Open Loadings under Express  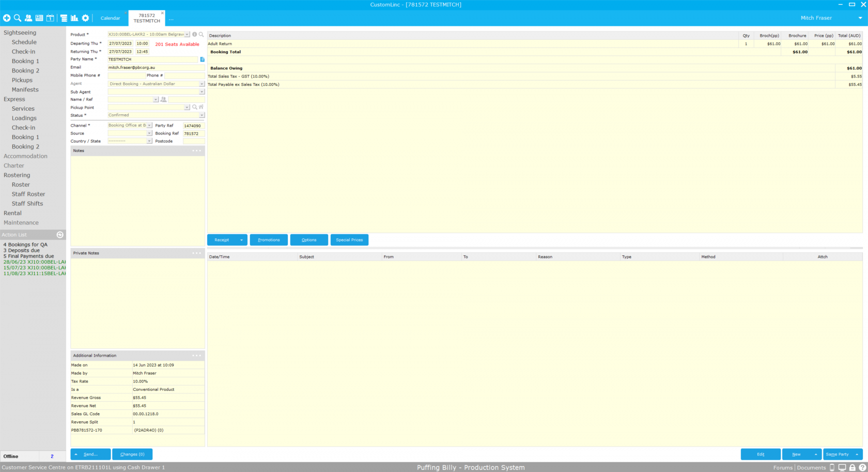pos(24,118)
